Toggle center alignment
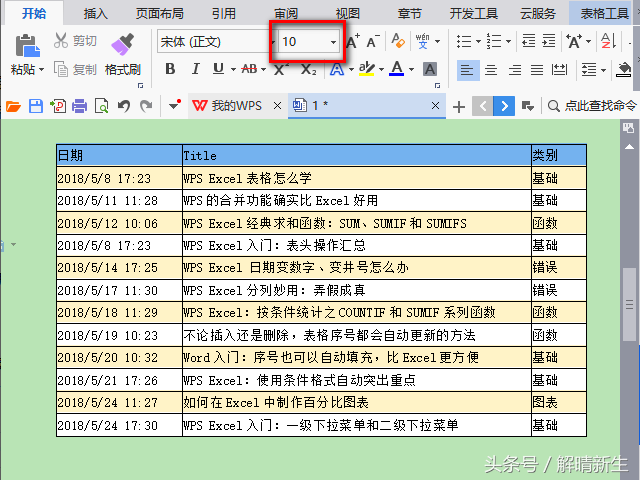Image resolution: width=640 pixels, height=480 pixels. pyautogui.click(x=491, y=70)
